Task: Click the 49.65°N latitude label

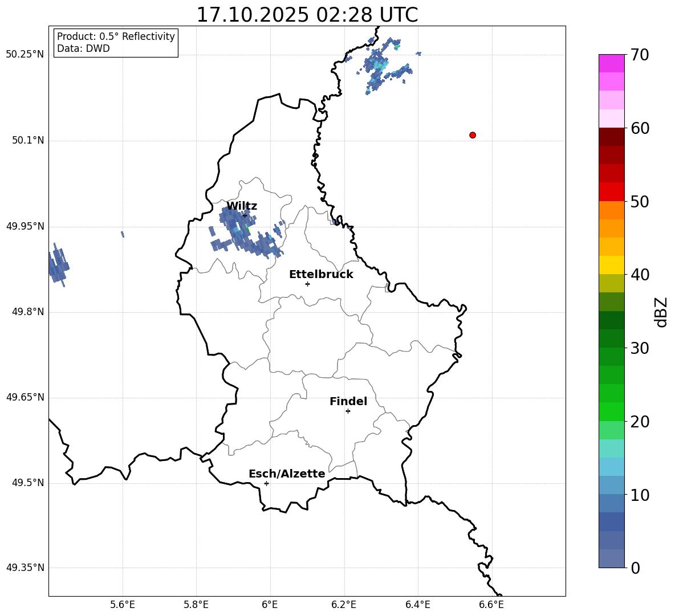Action: point(25,397)
